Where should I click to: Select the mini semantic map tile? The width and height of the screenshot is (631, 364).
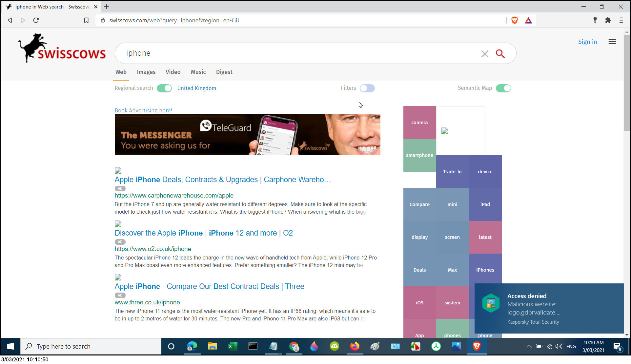click(452, 204)
